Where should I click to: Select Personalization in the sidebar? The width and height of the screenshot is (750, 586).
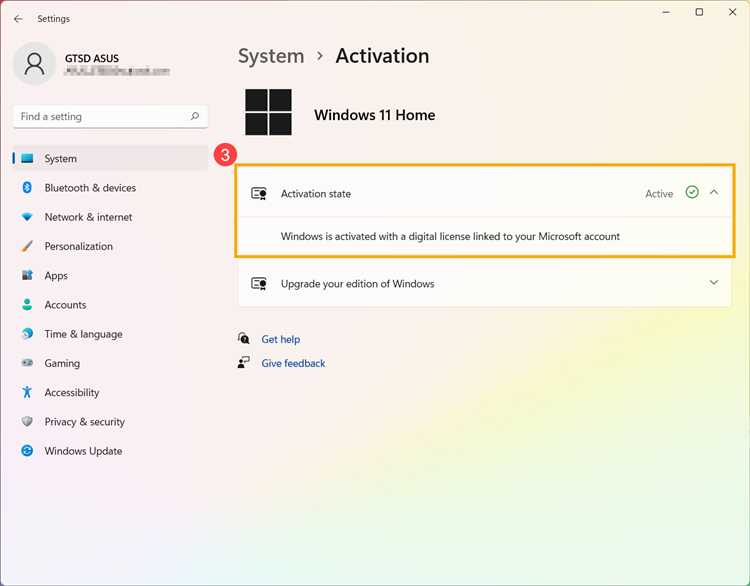coord(110,246)
